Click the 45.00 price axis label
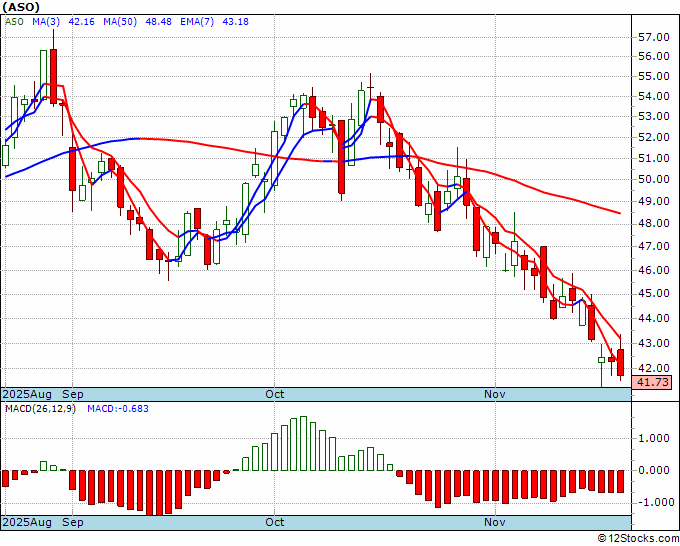Image resolution: width=680 pixels, height=546 pixels. 654,294
